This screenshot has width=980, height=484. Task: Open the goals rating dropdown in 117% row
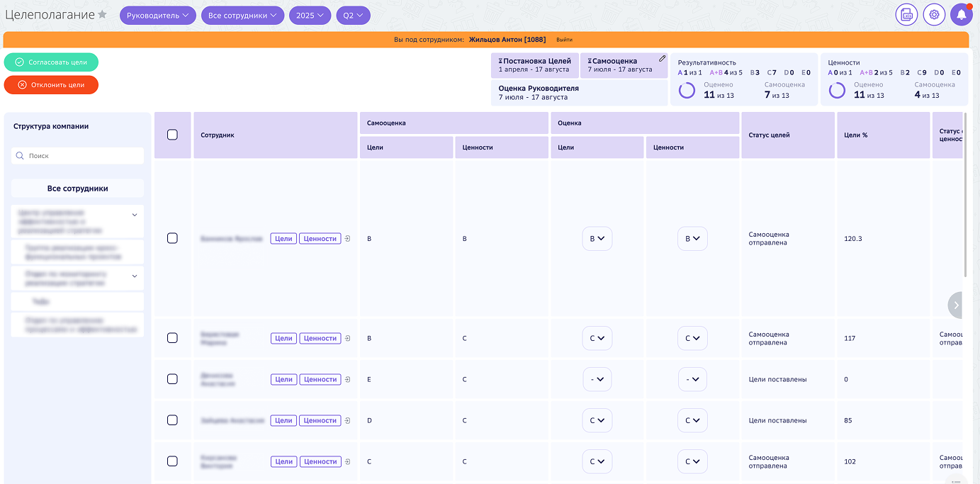pyautogui.click(x=597, y=339)
